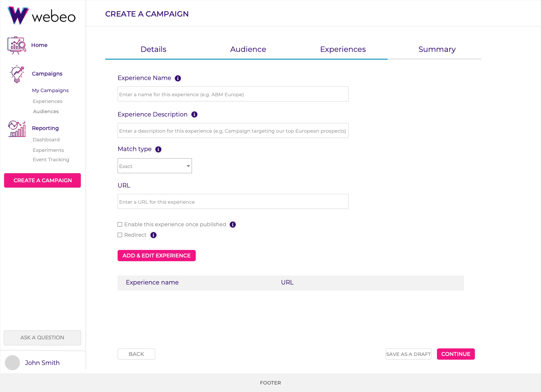
Task: Open Experiments under Reporting
Action: pyautogui.click(x=48, y=150)
